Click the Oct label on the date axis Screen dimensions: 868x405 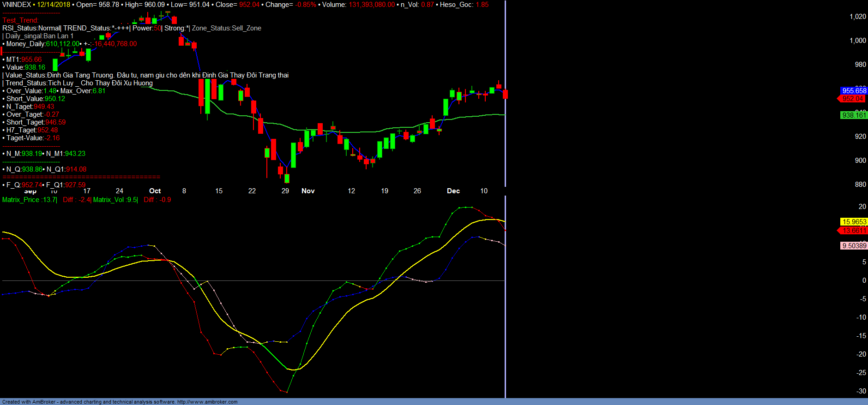[155, 191]
